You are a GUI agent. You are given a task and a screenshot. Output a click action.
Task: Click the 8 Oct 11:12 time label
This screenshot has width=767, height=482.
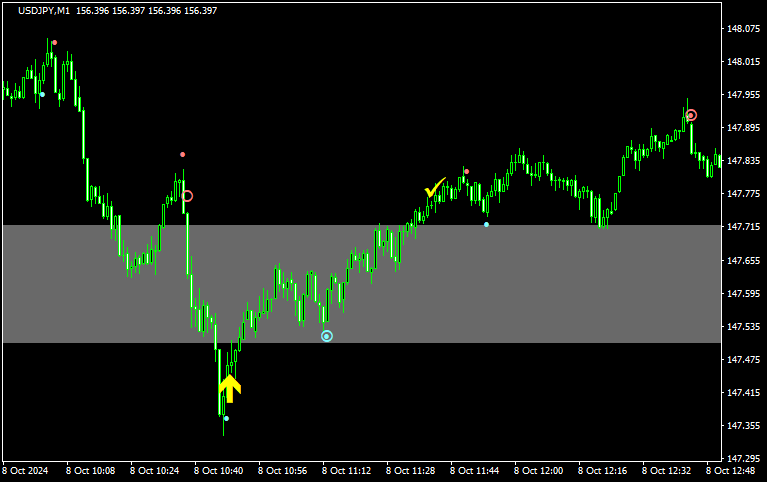click(345, 470)
